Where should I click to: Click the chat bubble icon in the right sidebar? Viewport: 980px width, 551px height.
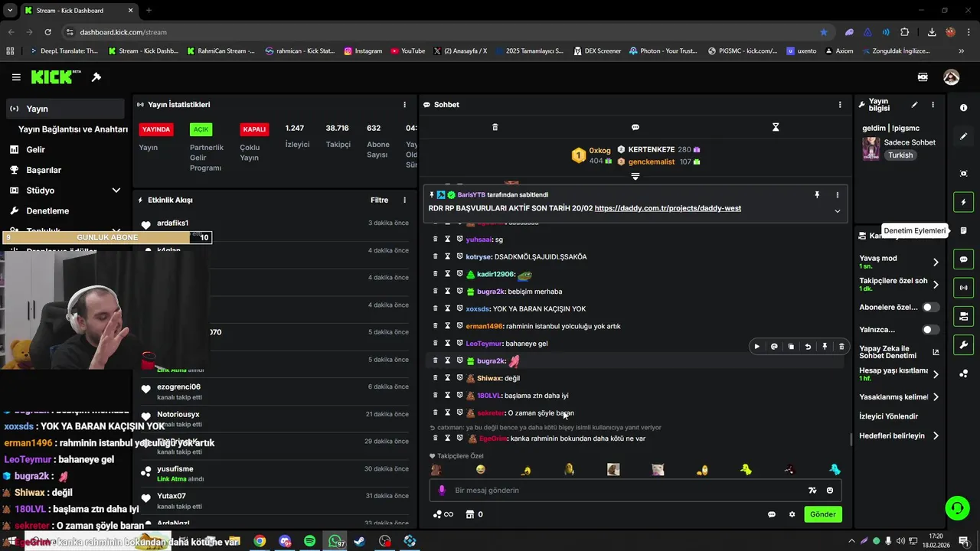coord(963,259)
